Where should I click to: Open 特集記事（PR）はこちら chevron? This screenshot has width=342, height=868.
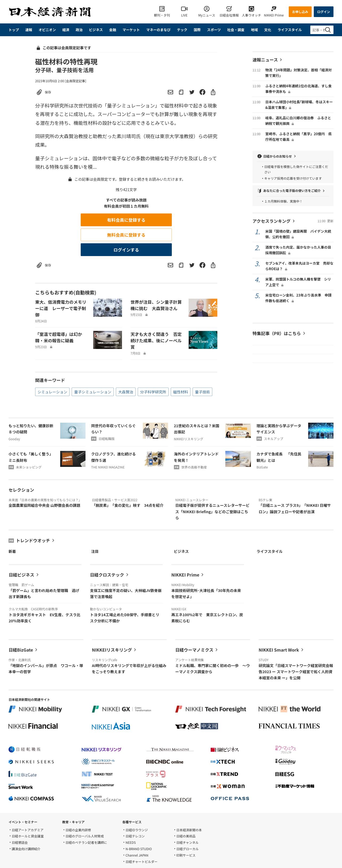304,333
